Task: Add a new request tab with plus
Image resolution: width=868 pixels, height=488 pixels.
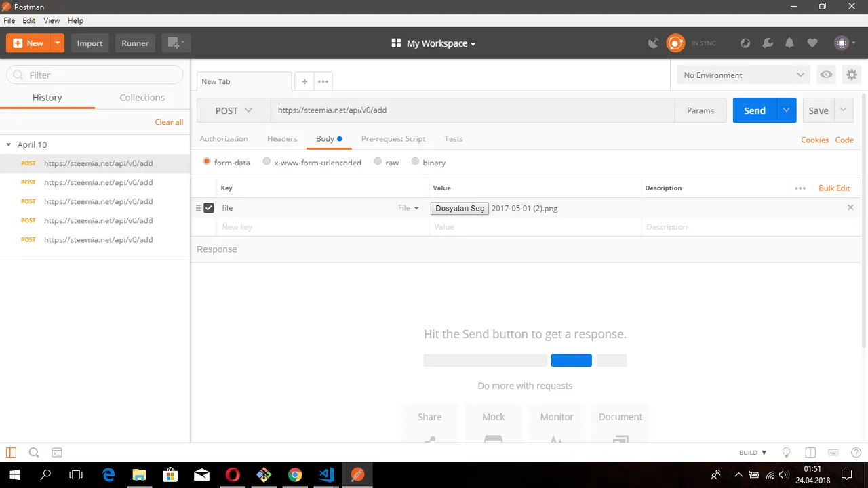Action: (304, 81)
